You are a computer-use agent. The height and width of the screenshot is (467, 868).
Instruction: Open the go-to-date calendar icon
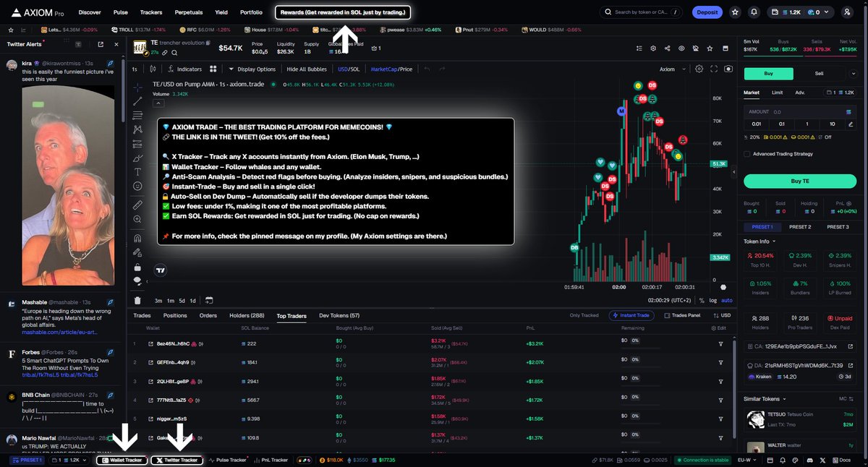click(x=208, y=300)
